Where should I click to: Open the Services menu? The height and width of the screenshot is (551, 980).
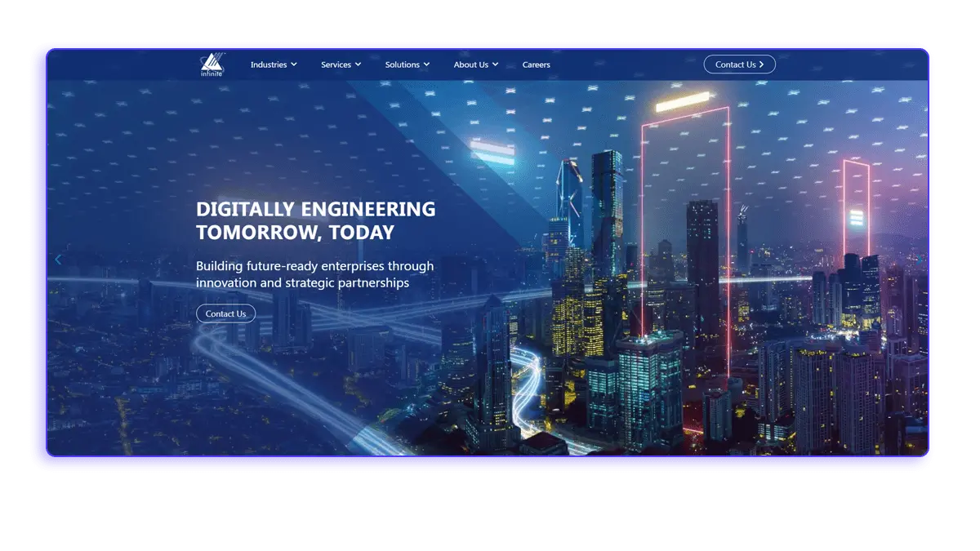pos(336,64)
